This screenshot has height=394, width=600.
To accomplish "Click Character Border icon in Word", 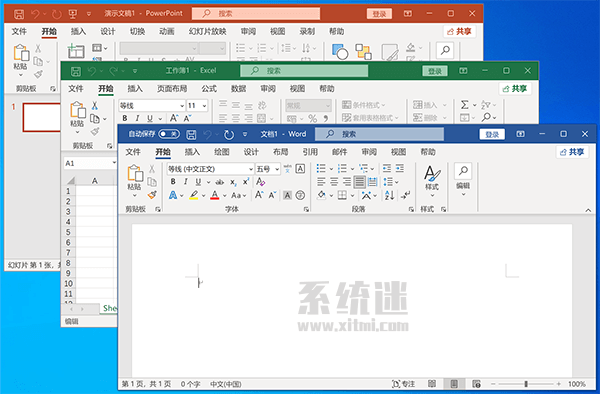I will click(x=300, y=168).
